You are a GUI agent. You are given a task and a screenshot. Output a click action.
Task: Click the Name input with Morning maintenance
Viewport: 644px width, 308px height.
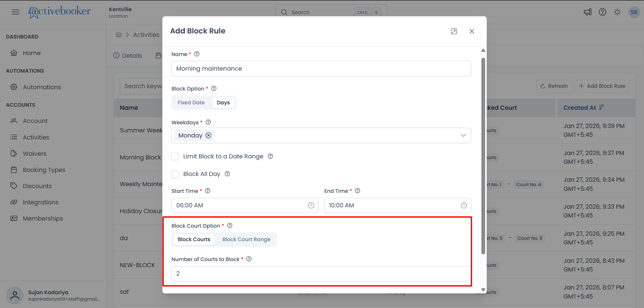point(321,69)
